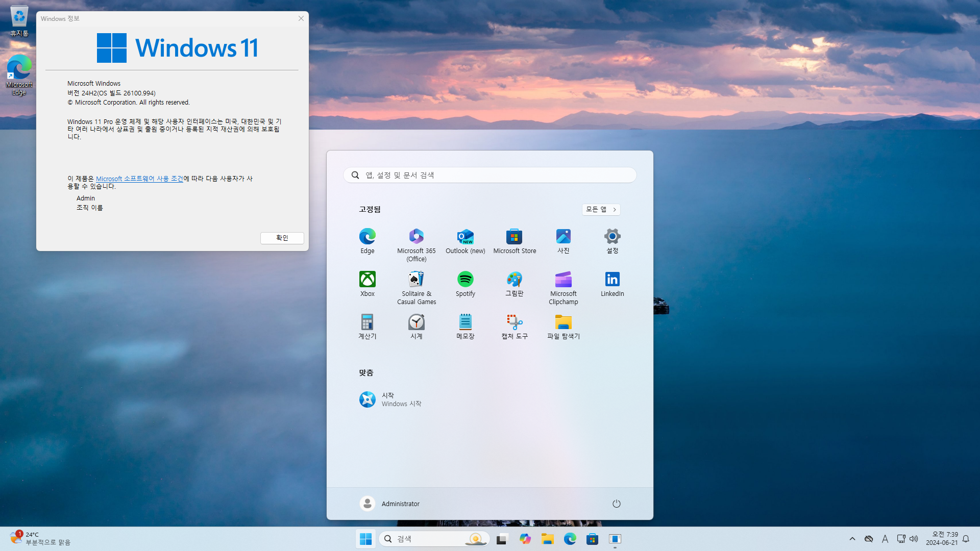Expand All apps (모든 앱) list
980x551 pixels.
601,209
